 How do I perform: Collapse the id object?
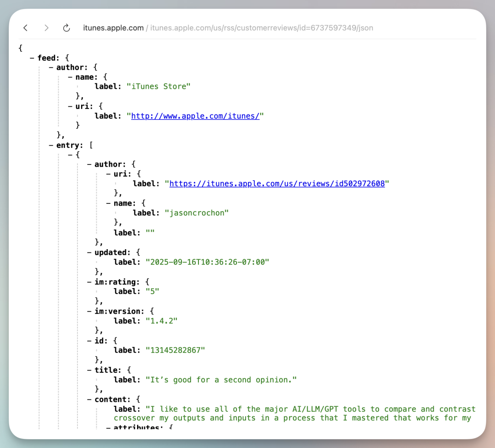pos(89,341)
